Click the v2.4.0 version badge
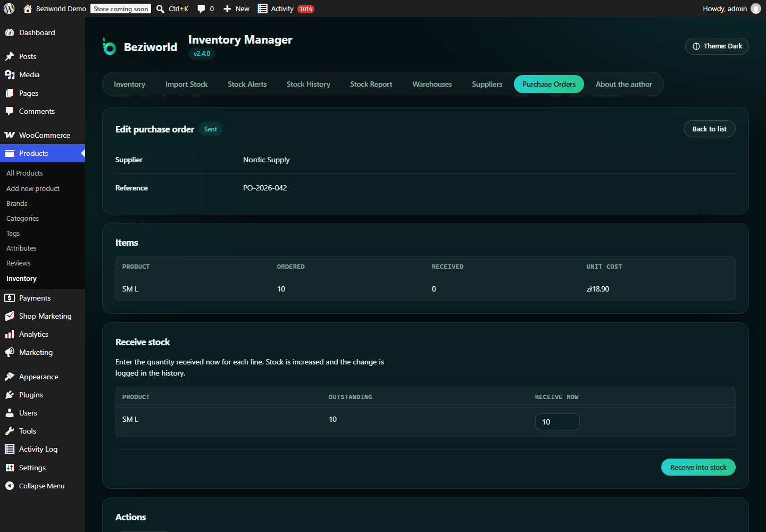 [x=202, y=54]
